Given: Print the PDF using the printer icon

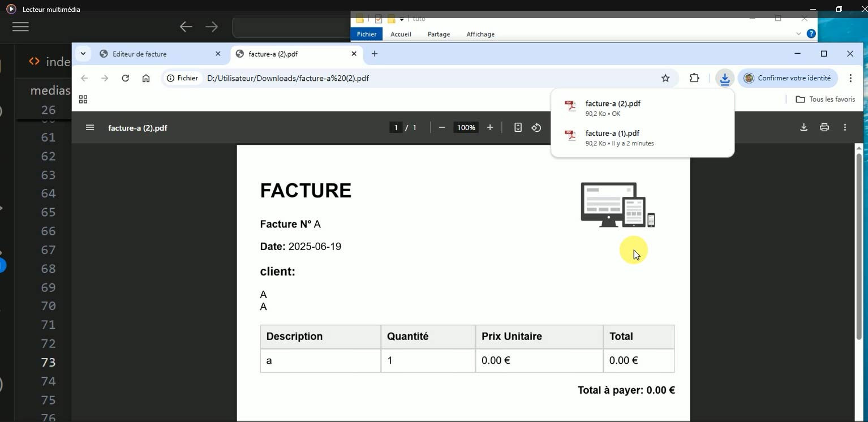Looking at the screenshot, I should pyautogui.click(x=824, y=127).
